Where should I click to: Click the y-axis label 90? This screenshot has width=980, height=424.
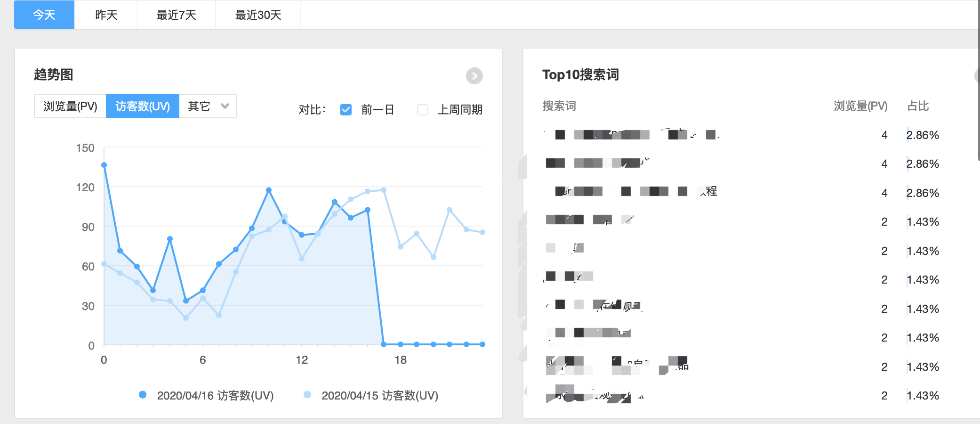pos(88,227)
